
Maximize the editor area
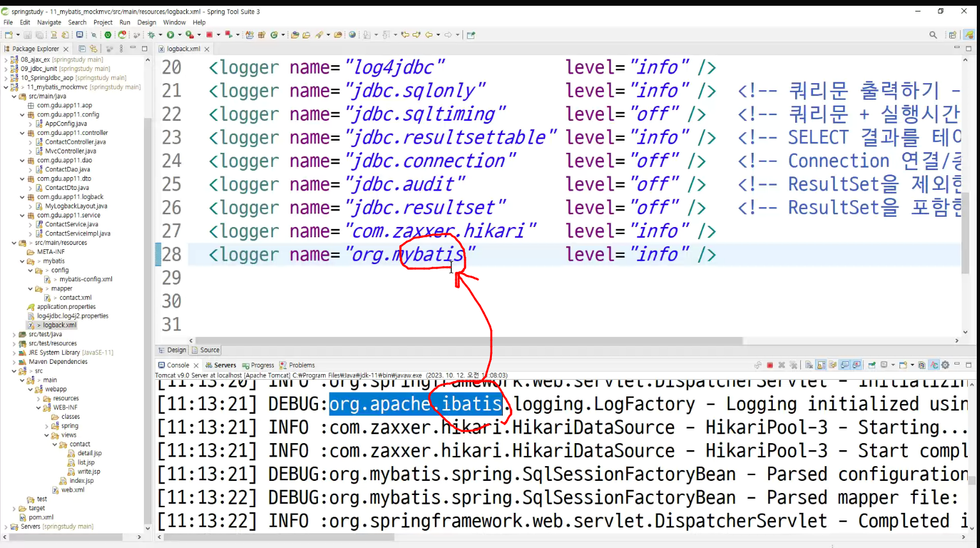pos(968,49)
